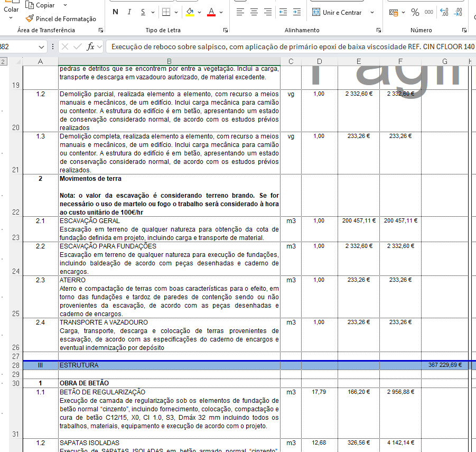Select cell with 367 229,69 €

point(445,365)
